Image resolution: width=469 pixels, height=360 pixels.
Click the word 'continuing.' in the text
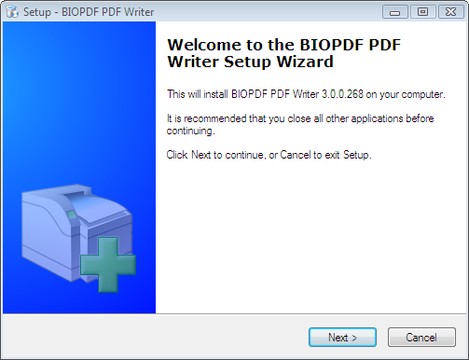click(x=191, y=131)
